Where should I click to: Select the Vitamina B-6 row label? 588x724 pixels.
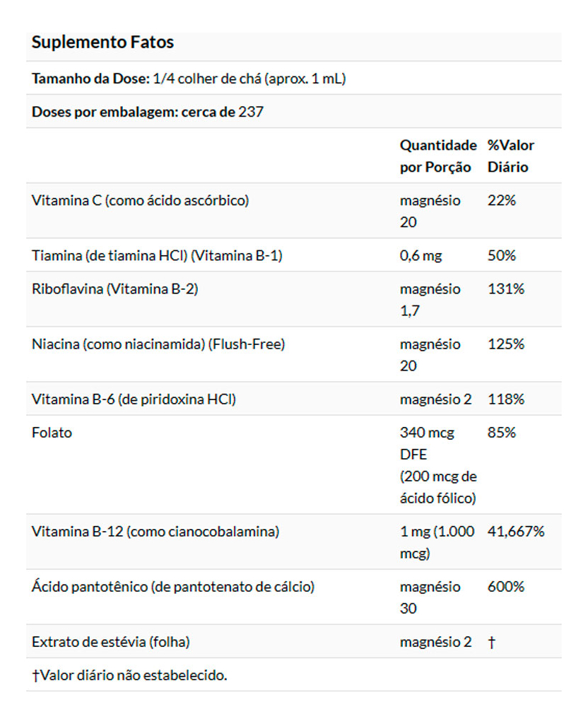(134, 399)
